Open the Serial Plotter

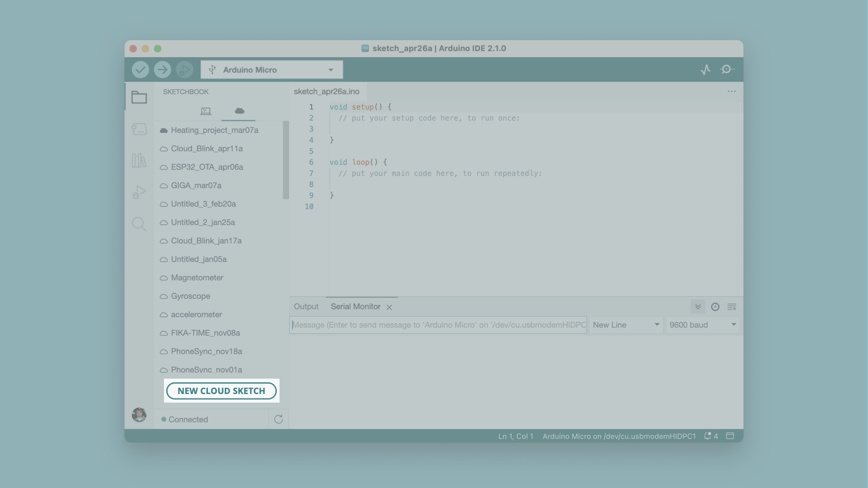click(705, 70)
